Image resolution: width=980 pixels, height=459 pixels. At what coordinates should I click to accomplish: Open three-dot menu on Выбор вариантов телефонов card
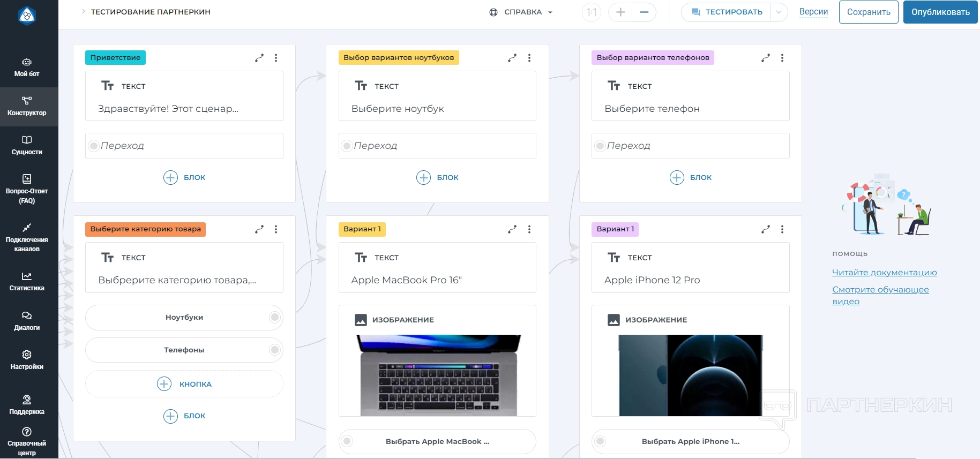pos(782,58)
